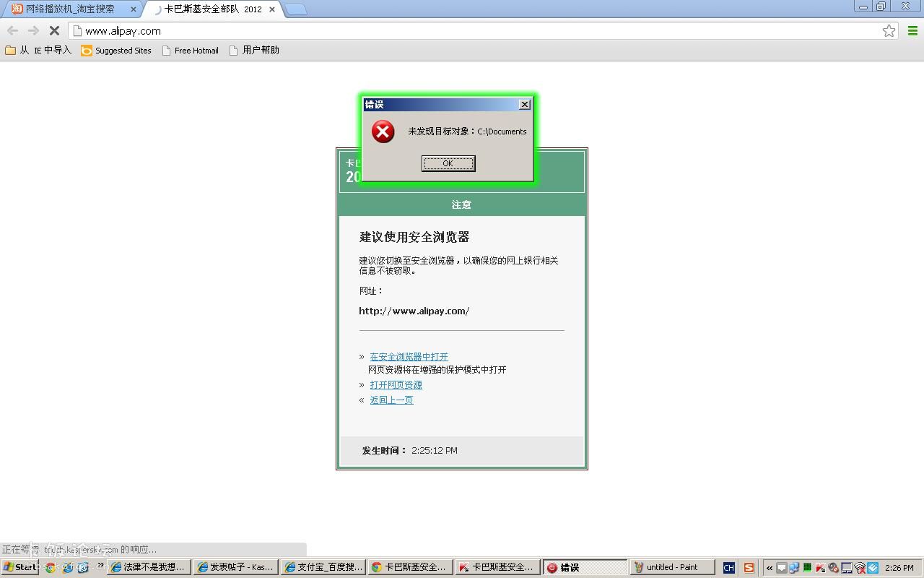Switch to Chrome 卡巴斯基安全 taskbar window

pyautogui.click(x=410, y=567)
